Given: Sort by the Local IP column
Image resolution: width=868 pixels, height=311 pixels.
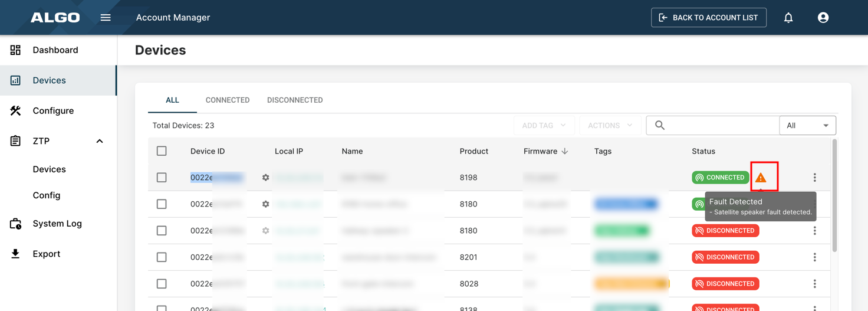Looking at the screenshot, I should (289, 151).
